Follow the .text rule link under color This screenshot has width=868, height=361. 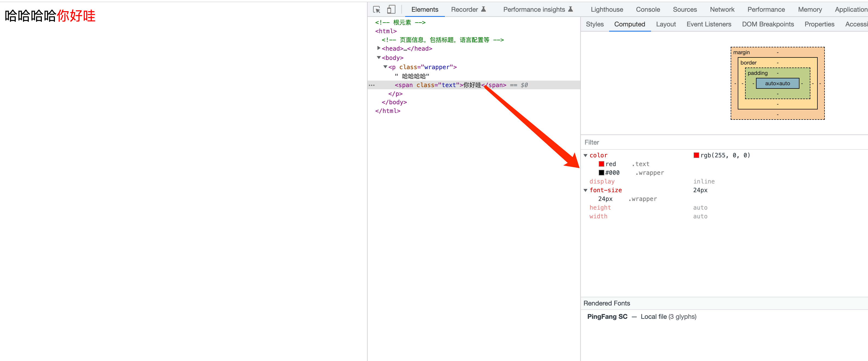[640, 164]
